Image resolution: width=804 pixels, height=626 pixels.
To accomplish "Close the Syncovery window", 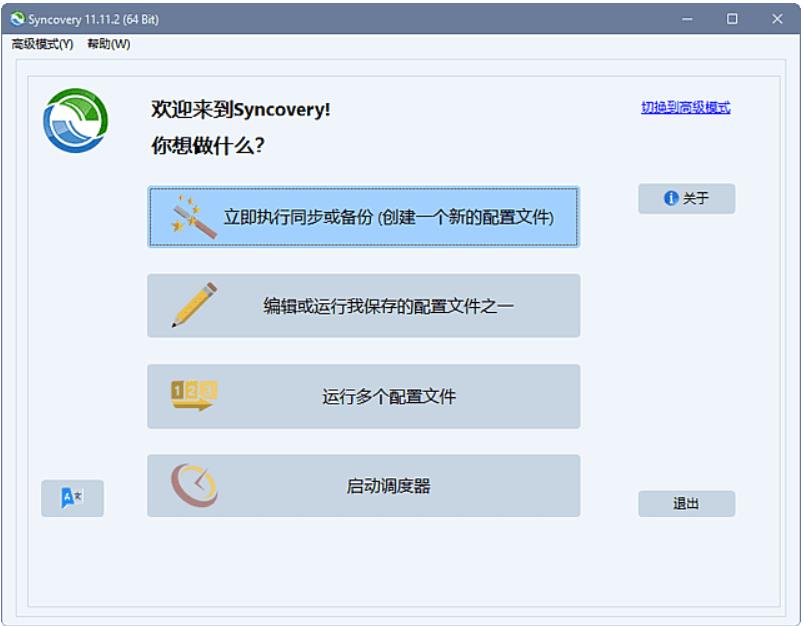I will [777, 19].
